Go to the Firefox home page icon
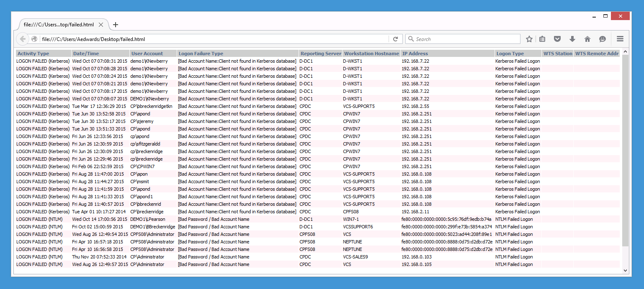The image size is (644, 289). click(x=587, y=39)
